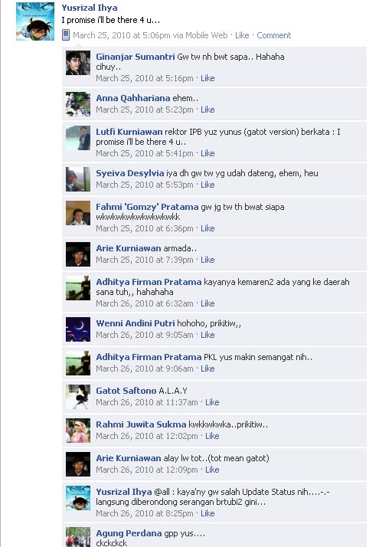
Task: Open Agung Perdana's profile name link
Action: (129, 533)
